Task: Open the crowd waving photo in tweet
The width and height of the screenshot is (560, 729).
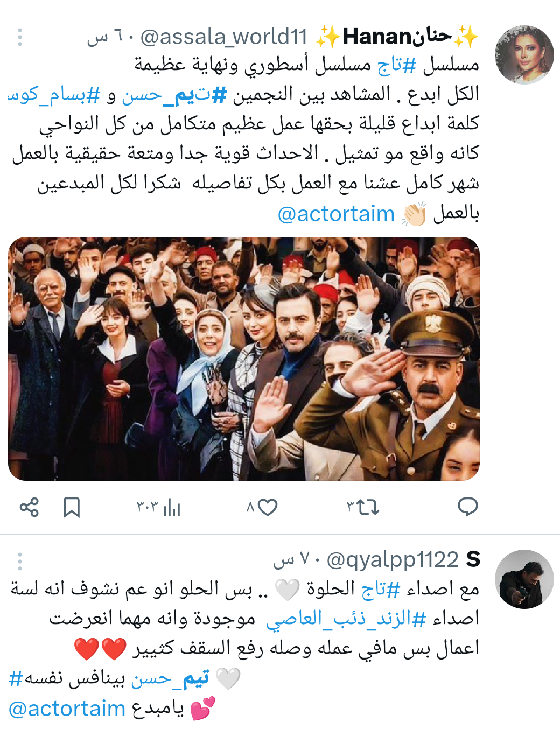Action: coord(244,359)
